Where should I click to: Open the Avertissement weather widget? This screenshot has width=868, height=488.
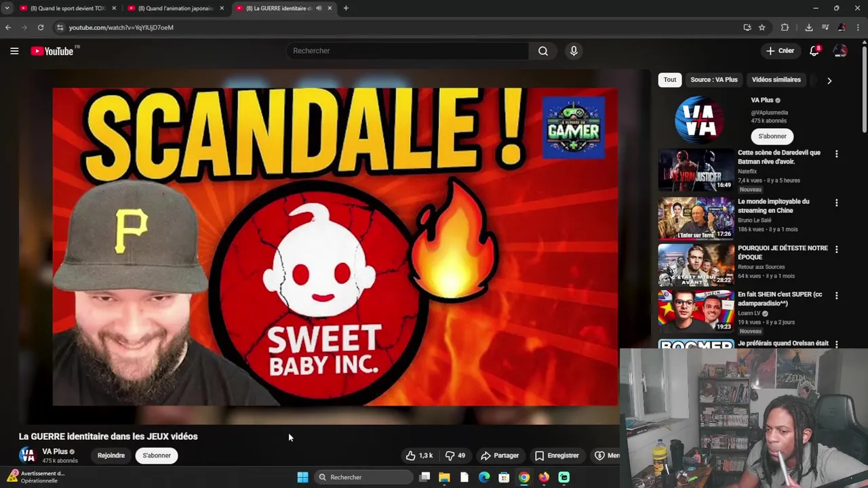[37, 477]
